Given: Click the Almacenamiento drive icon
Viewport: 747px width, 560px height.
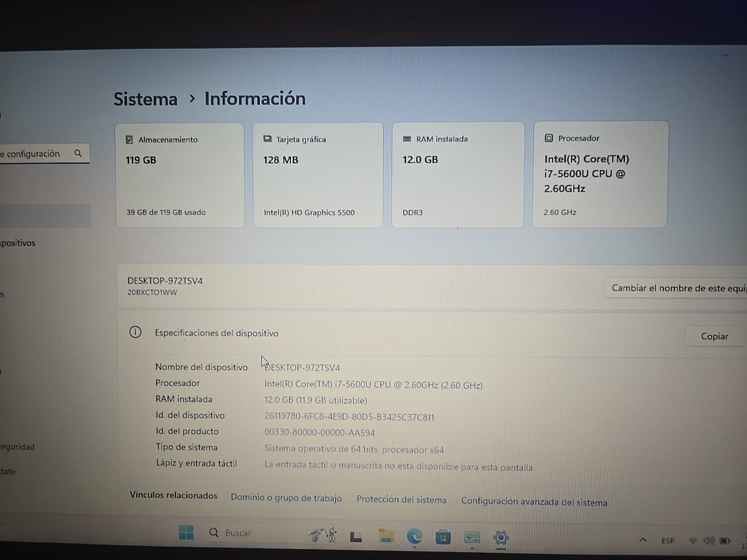Looking at the screenshot, I should click(x=130, y=139).
